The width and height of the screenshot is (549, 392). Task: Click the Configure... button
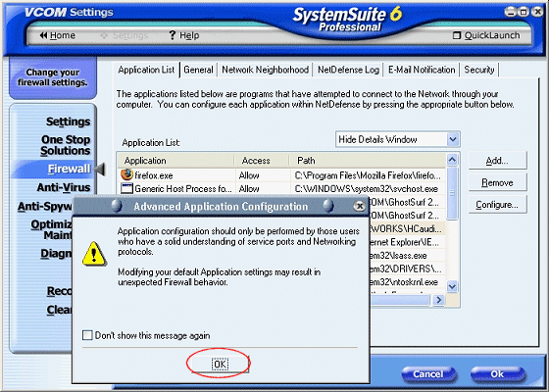497,205
